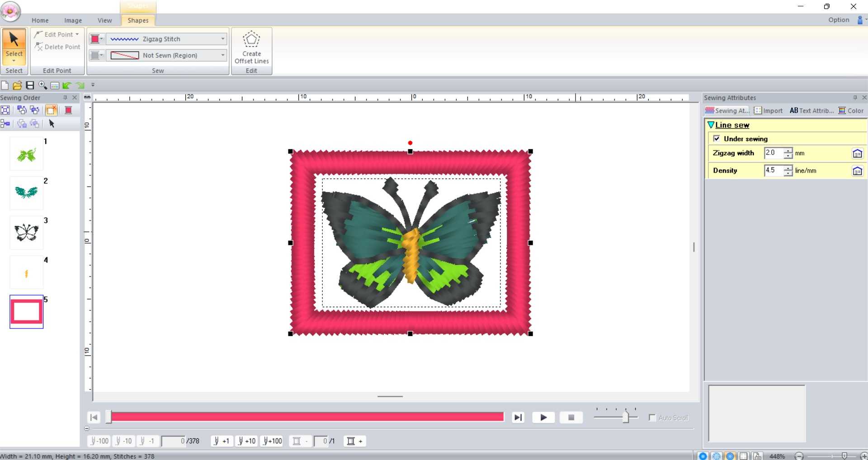Open the Home ribbon tab
Viewport: 868px width, 460px height.
[x=40, y=20]
